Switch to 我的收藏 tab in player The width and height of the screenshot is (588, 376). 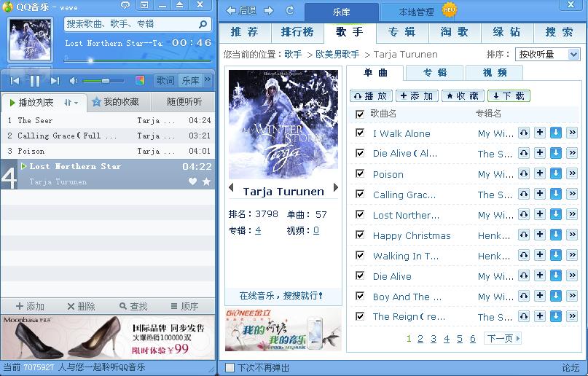(119, 102)
